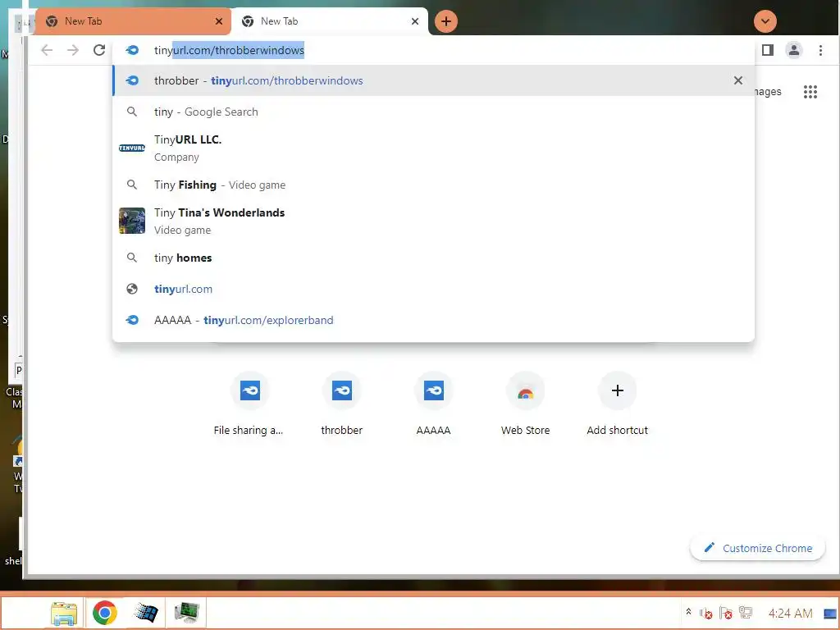Image resolution: width=840 pixels, height=630 pixels.
Task: Open the Chrome three-dot menu
Action: coord(820,50)
